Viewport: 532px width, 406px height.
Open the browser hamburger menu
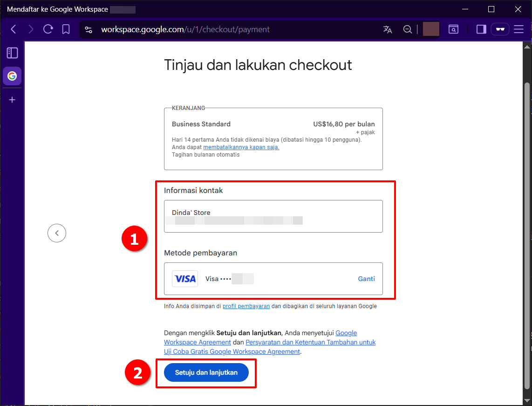[x=519, y=29]
